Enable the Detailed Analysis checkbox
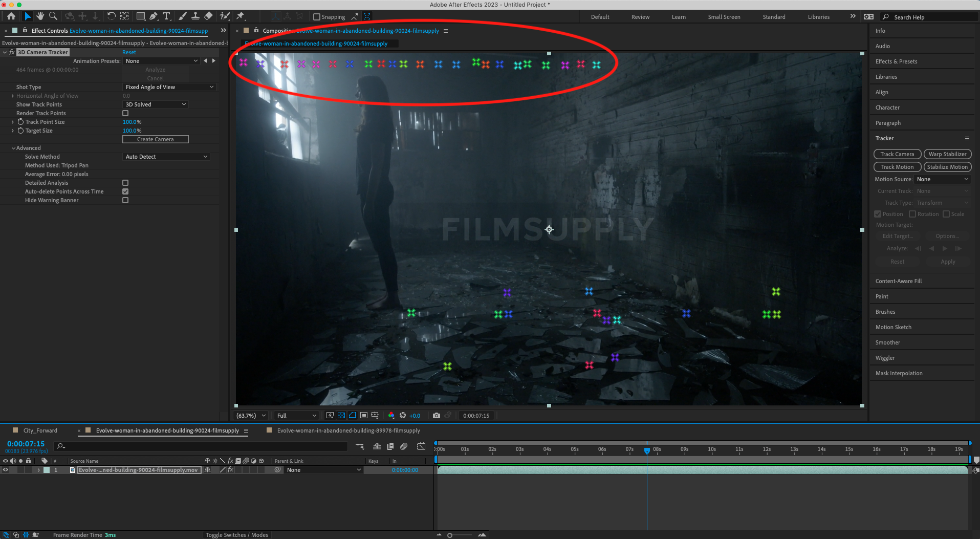Screen dimensions: 980x539 click(x=125, y=183)
